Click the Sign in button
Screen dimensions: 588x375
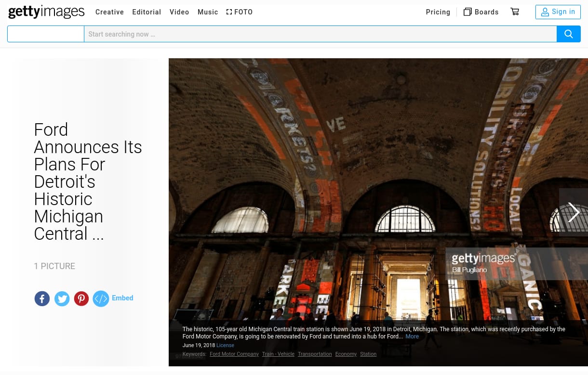558,12
